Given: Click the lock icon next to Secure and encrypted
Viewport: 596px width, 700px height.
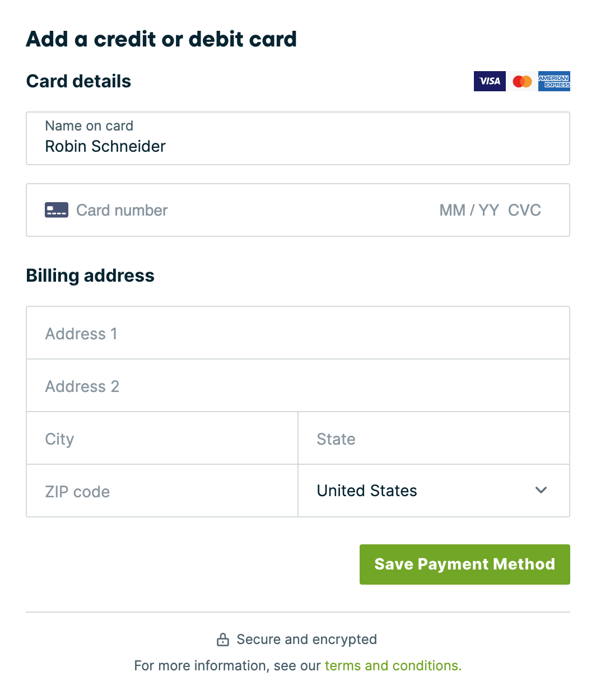Looking at the screenshot, I should [223, 639].
